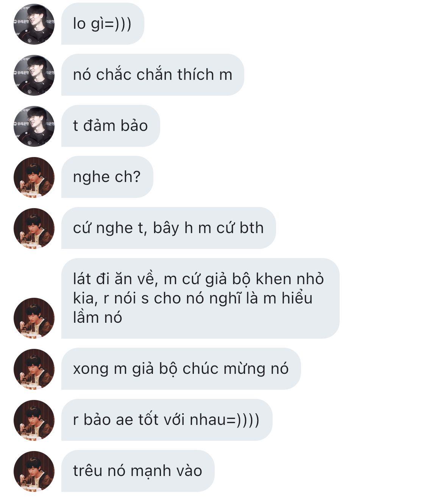Open avatar next to "xong m giả bộ" message
Image resolution: width=426 pixels, height=504 pixels.
tap(34, 369)
